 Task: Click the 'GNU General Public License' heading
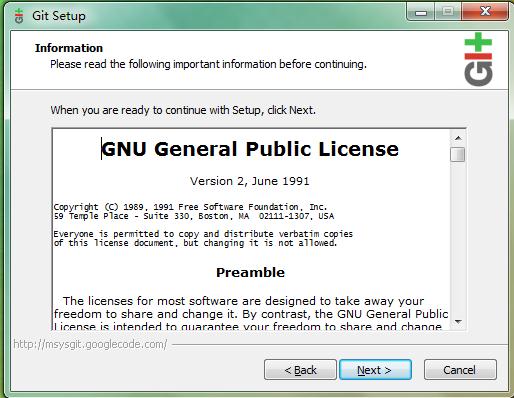[x=250, y=149]
